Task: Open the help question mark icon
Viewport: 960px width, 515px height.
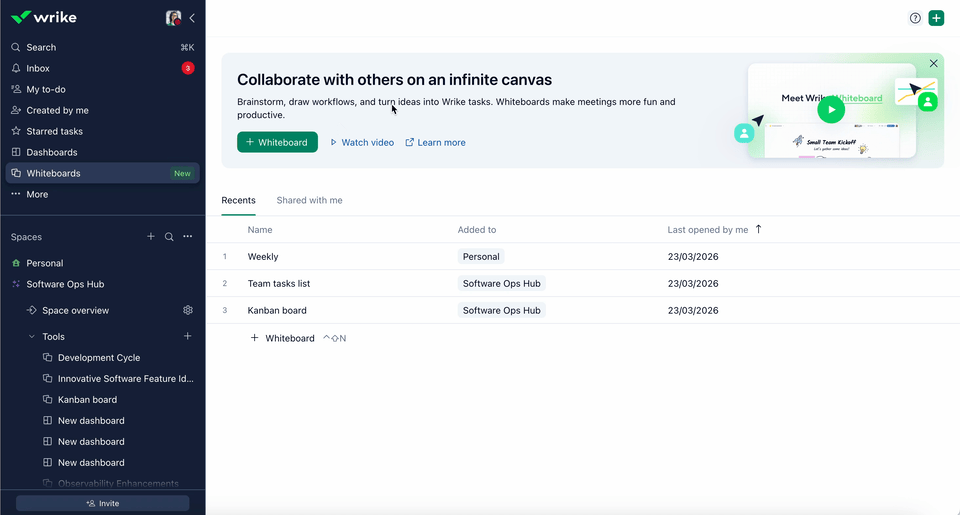Action: click(915, 18)
